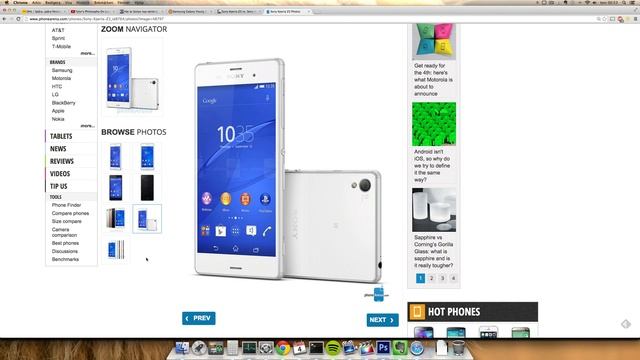Bookmark page with star icon
Image resolution: width=640 pixels, height=360 pixels.
(604, 19)
